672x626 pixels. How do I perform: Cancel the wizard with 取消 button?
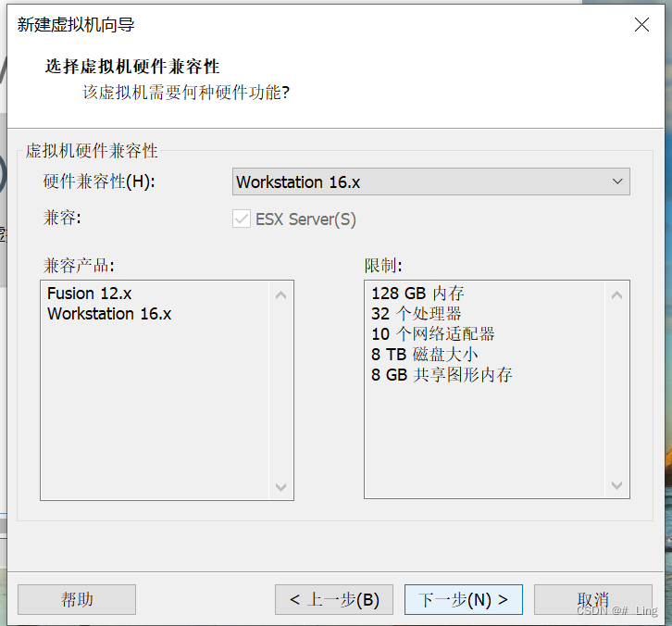(592, 599)
